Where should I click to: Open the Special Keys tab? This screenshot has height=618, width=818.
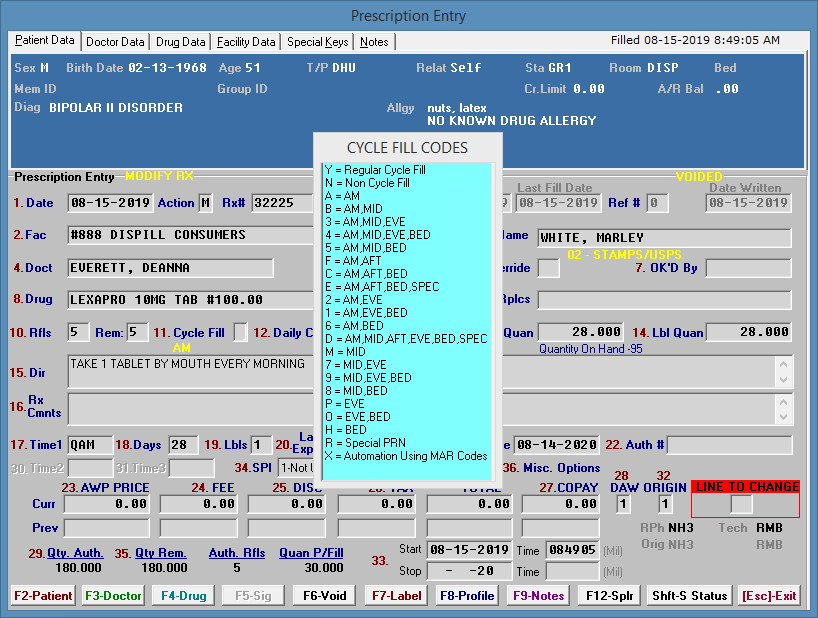[318, 42]
